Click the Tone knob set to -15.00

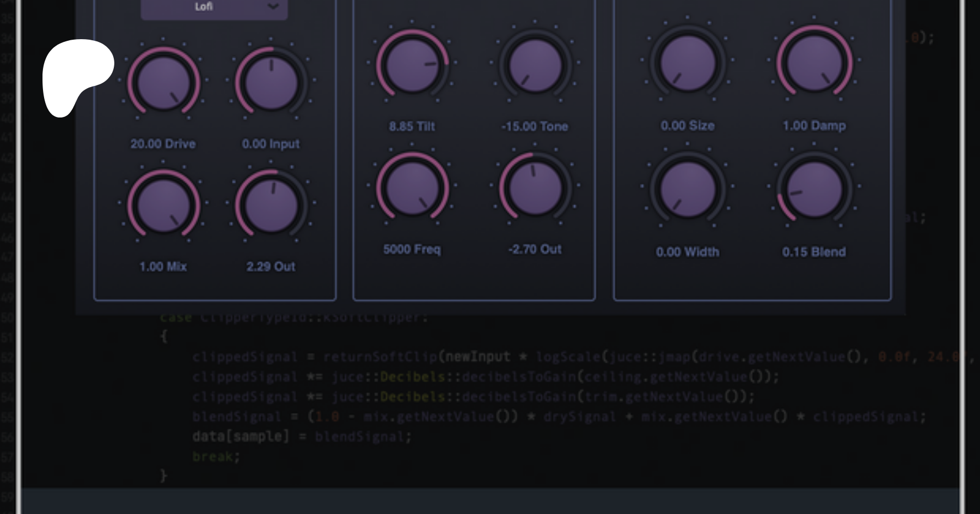coord(535,65)
